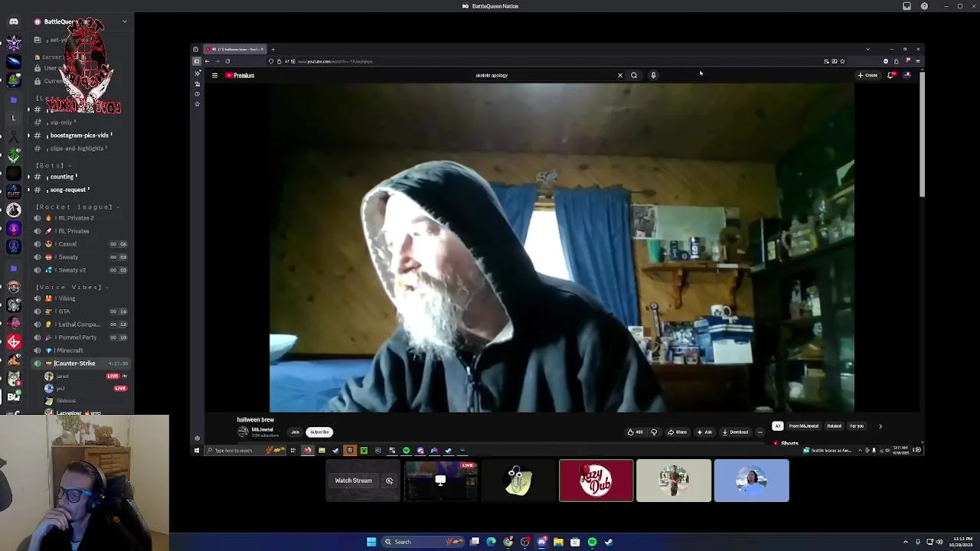Open Windows Start menu
This screenshot has height=551, width=980.
[371, 542]
